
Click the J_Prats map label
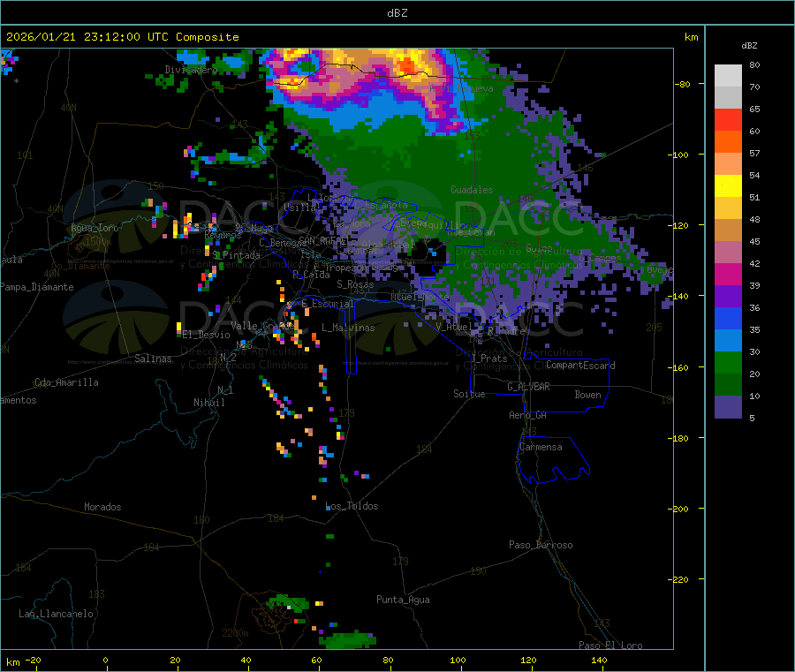(x=488, y=358)
